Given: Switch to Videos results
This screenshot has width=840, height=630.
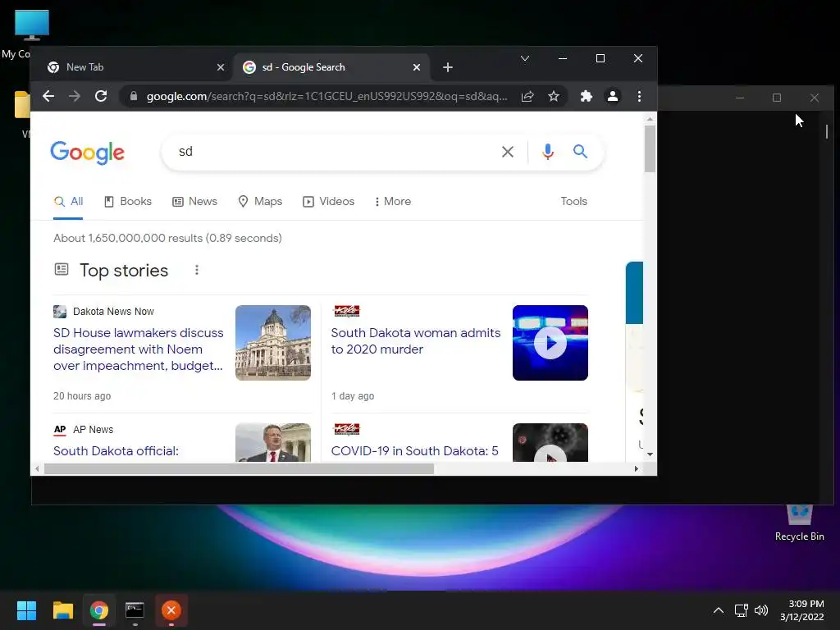Looking at the screenshot, I should coord(328,202).
